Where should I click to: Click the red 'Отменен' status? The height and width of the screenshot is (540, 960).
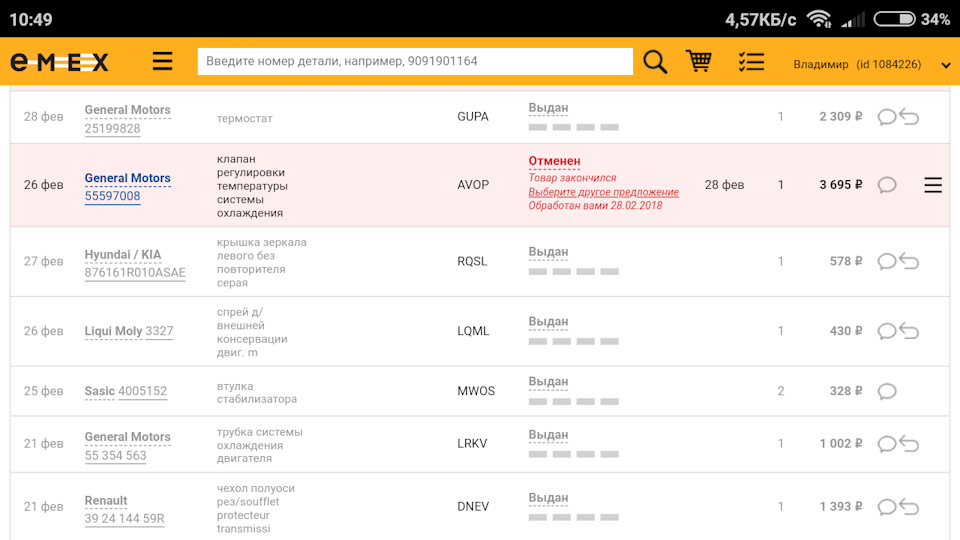[555, 161]
